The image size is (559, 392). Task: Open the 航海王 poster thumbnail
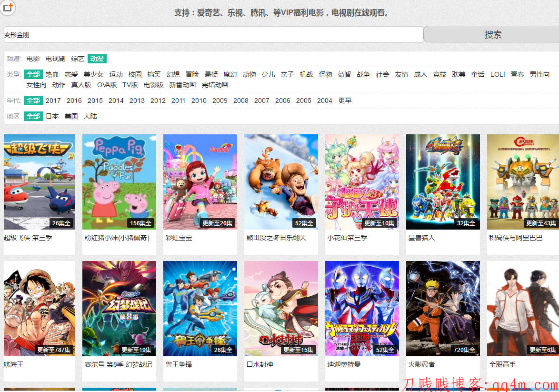tap(40, 309)
